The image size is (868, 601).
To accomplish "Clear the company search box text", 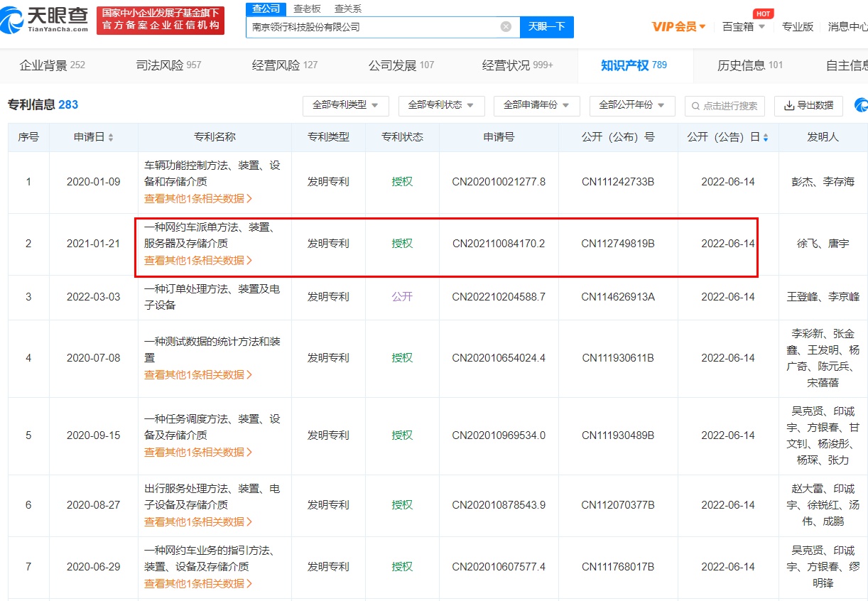I will coord(506,27).
